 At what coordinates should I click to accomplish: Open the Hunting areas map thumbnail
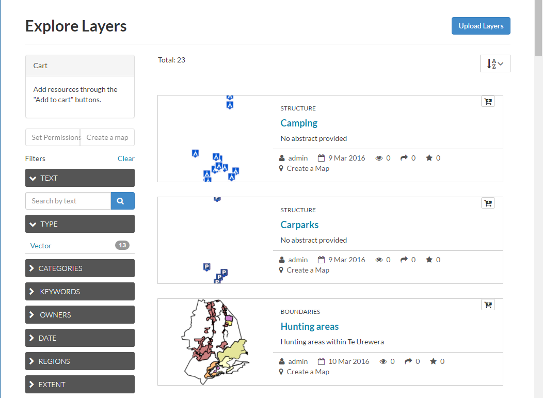pyautogui.click(x=215, y=342)
